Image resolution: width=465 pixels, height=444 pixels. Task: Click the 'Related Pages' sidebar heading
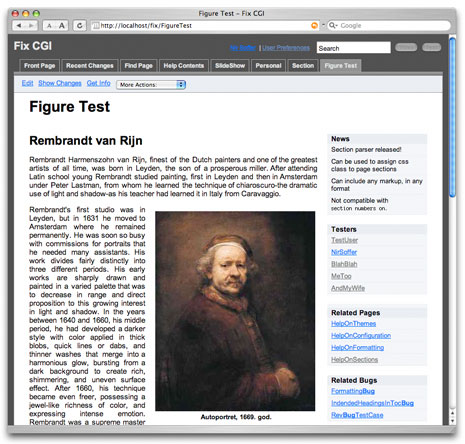tap(355, 313)
